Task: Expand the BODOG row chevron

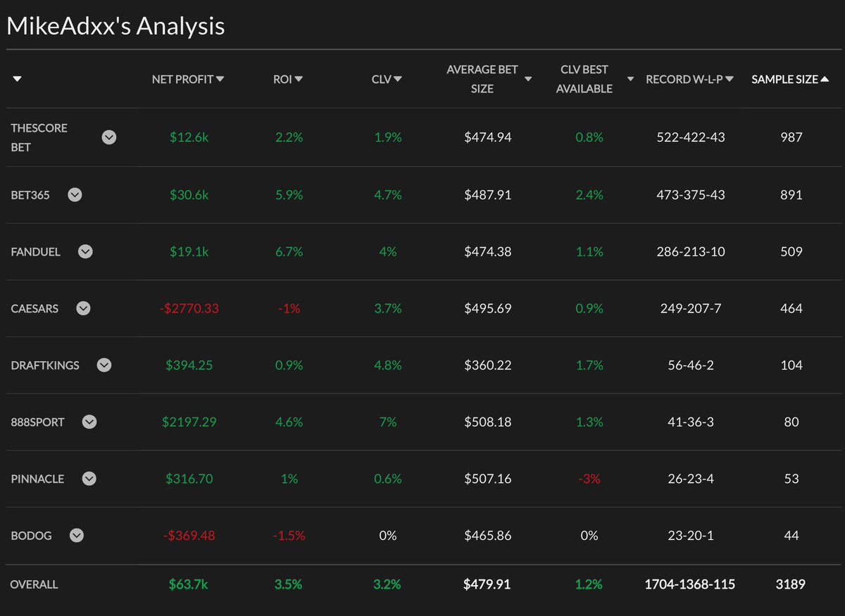Action: pyautogui.click(x=77, y=536)
